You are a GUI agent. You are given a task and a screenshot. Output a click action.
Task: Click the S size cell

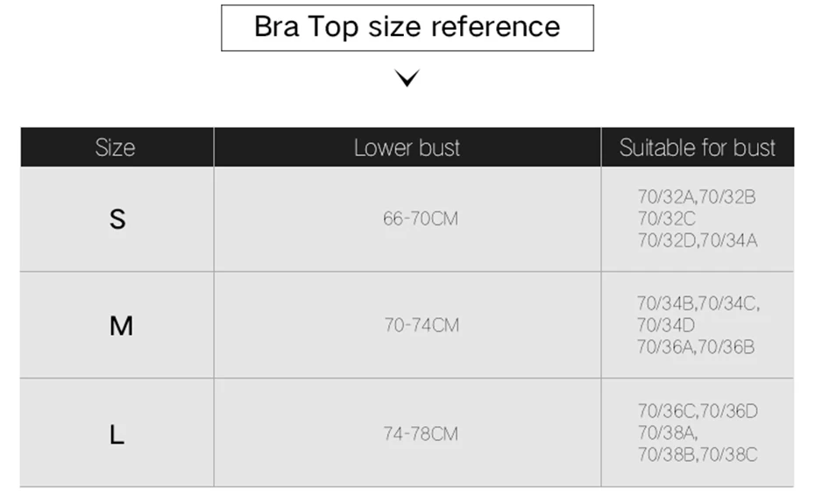click(x=117, y=219)
